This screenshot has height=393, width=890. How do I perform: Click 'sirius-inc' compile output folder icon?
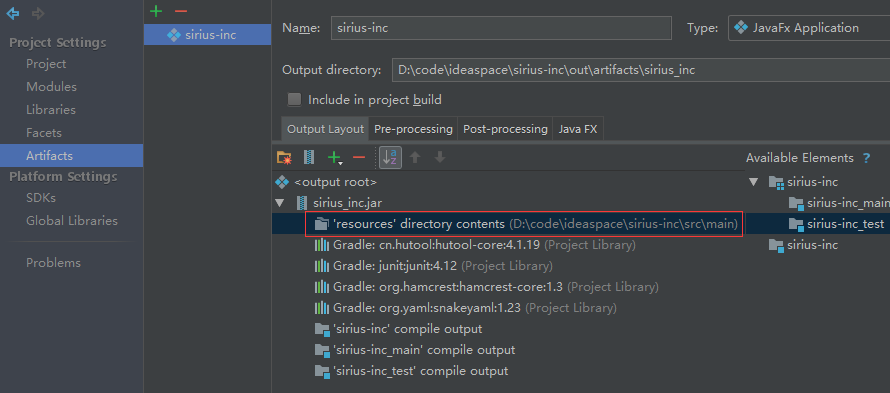pos(322,329)
